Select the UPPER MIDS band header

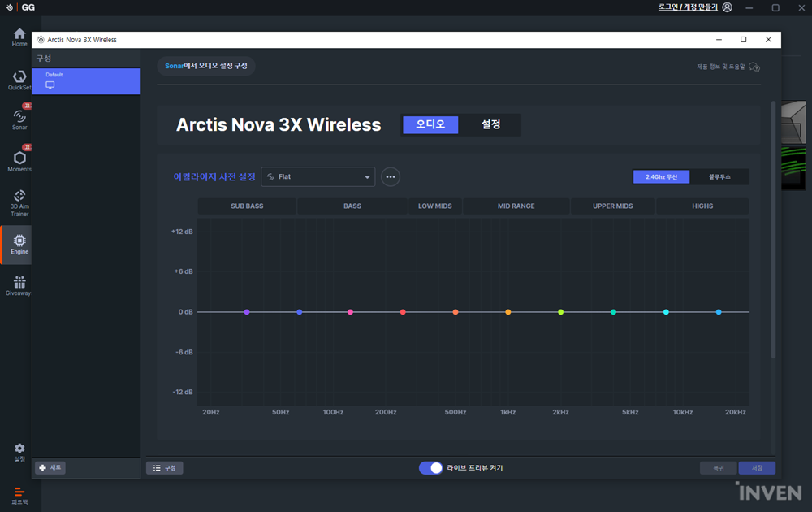[x=612, y=206]
